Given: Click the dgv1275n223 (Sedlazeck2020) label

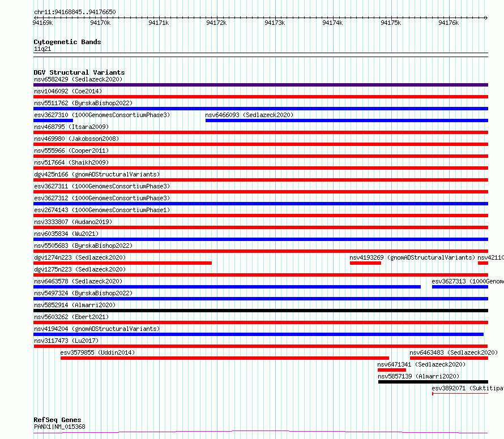Looking at the screenshot, I should pos(80,269).
